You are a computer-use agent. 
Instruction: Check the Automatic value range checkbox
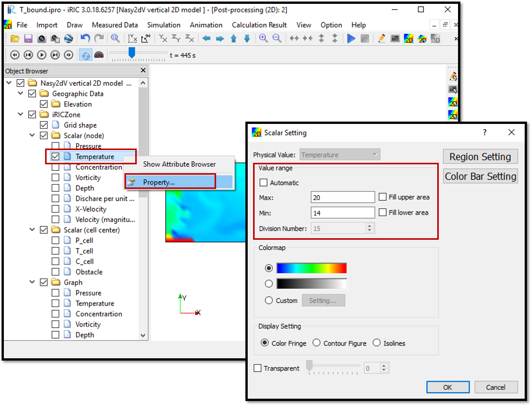coord(263,182)
